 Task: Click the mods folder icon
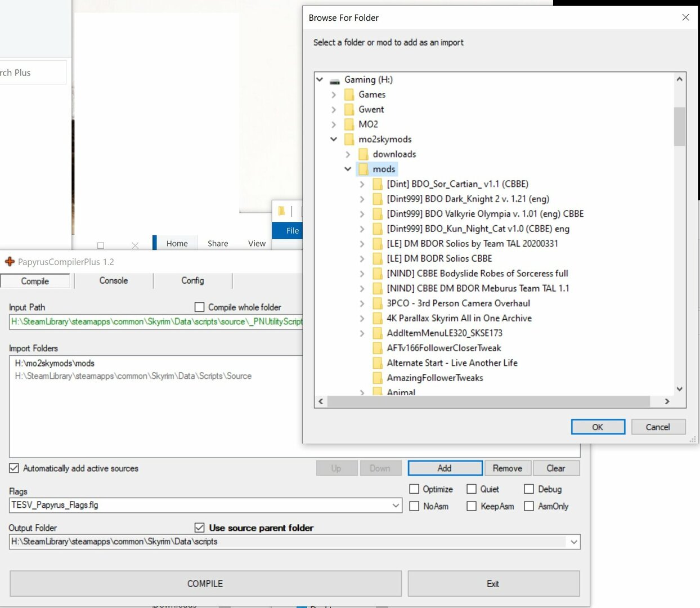(363, 169)
